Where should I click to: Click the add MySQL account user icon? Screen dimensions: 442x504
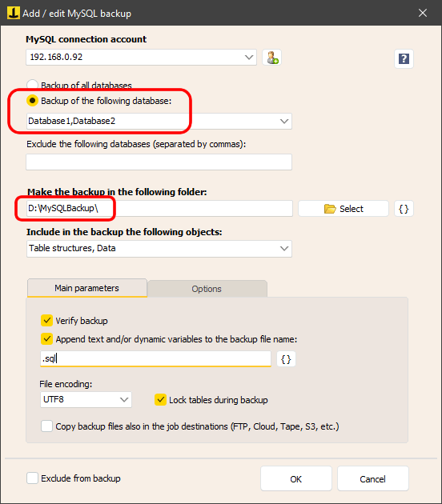(271, 58)
